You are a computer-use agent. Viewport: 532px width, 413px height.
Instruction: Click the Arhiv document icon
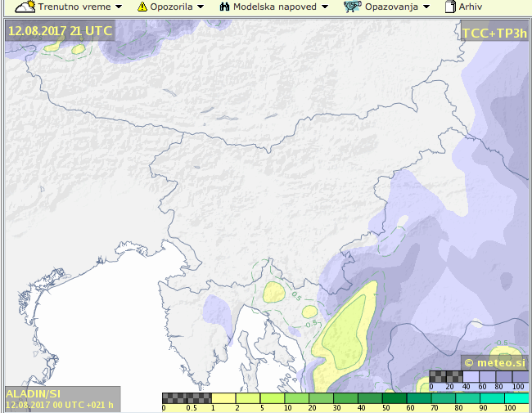coord(449,7)
